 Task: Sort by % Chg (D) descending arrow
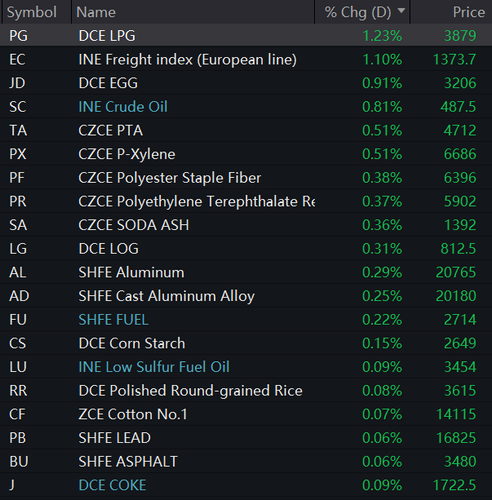click(x=401, y=11)
